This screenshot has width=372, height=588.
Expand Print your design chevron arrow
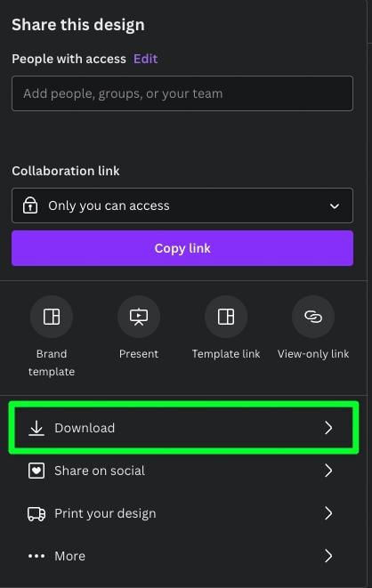click(328, 513)
